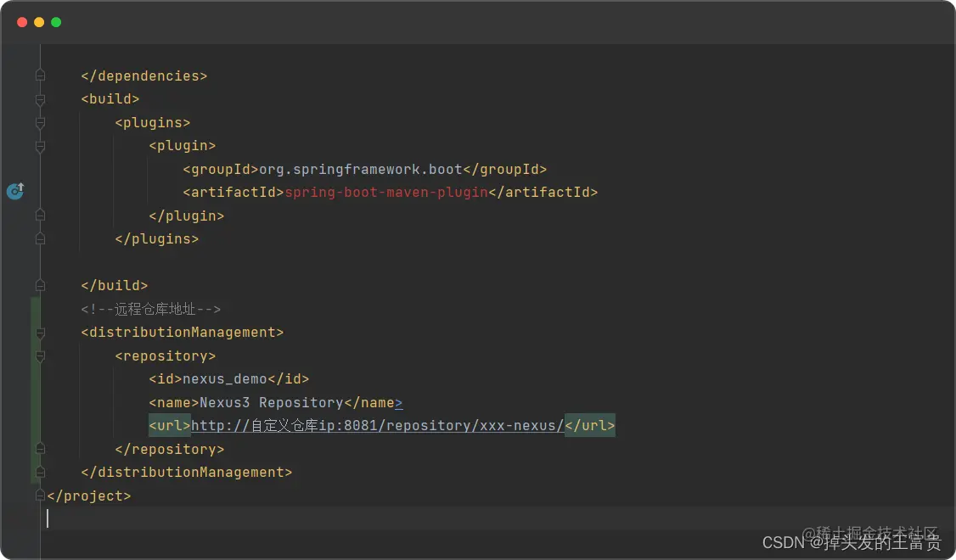Toggle fold marker at </project> closing tag
The image size is (956, 560).
pos(40,495)
